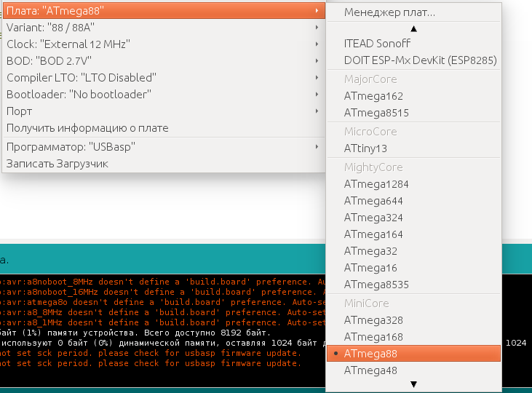This screenshot has width=532, height=393.
Task: Click Записать Загрузчик menu entry
Action: pyautogui.click(x=57, y=163)
